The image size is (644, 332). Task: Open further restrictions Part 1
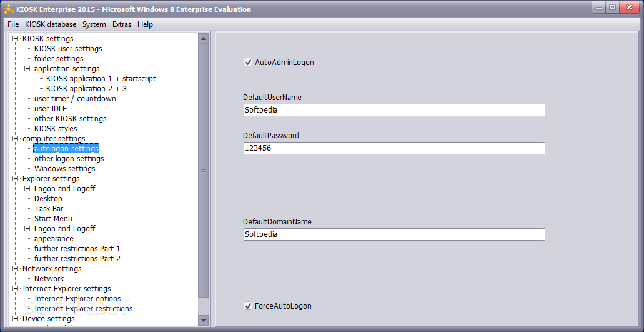point(77,249)
